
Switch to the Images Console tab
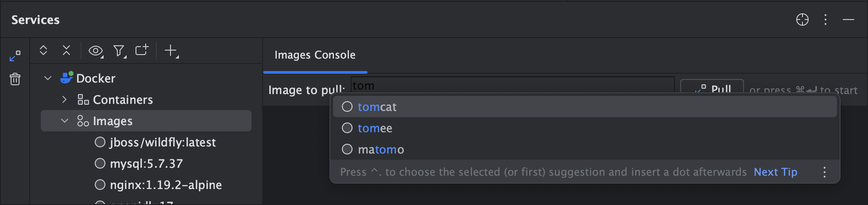tap(315, 55)
